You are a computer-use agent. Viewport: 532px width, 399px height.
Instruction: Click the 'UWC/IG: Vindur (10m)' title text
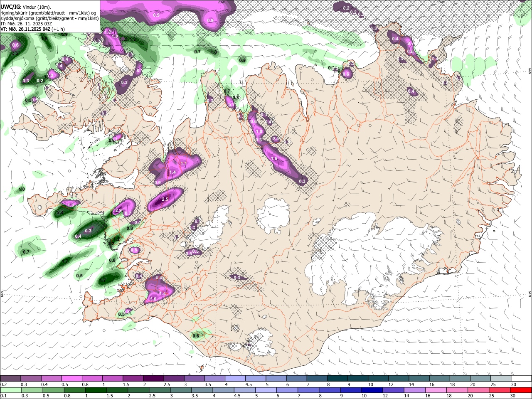tap(26, 7)
